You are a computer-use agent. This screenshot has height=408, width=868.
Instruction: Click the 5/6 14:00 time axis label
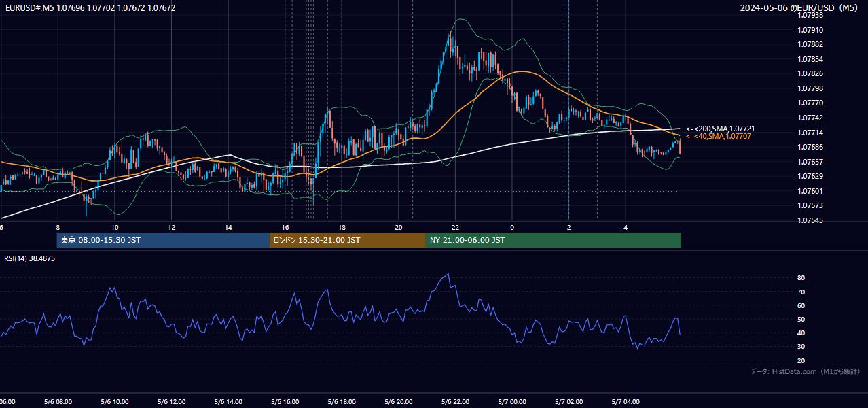(228, 402)
